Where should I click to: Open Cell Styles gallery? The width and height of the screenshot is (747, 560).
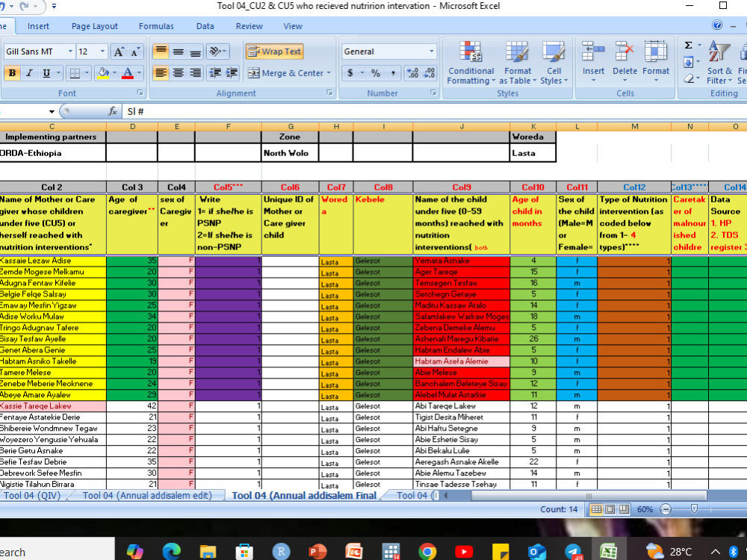554,63
